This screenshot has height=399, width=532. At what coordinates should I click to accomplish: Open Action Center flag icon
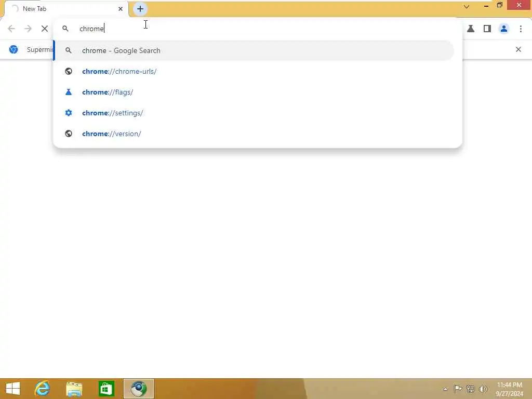[458, 389]
